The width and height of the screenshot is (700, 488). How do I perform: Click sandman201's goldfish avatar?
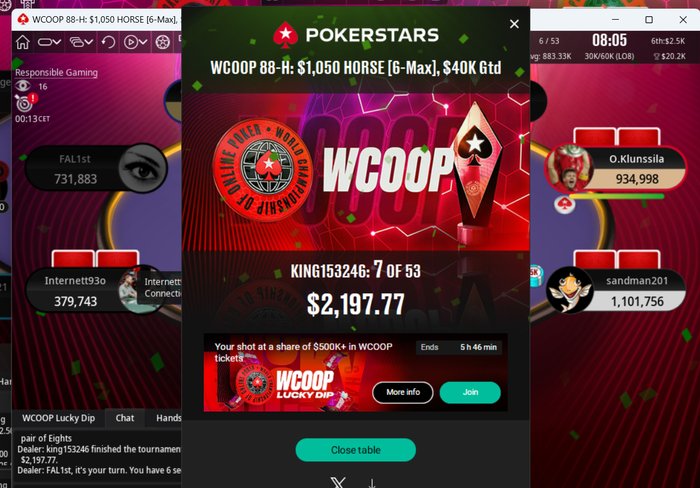click(569, 290)
